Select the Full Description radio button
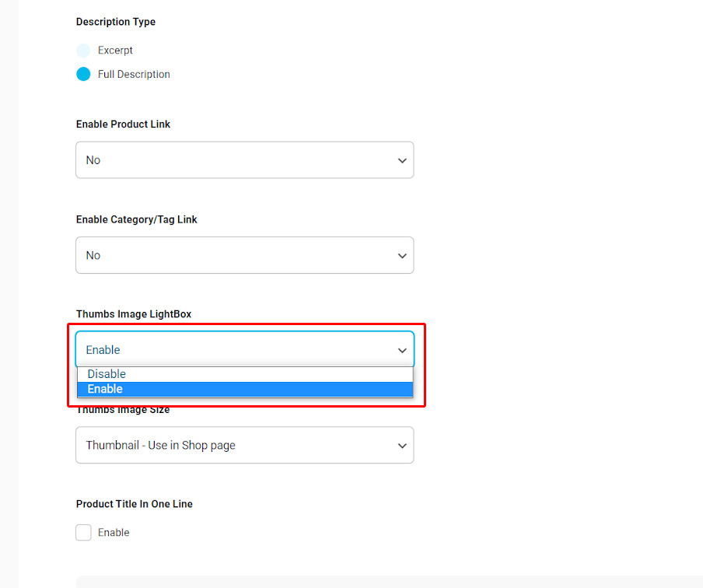This screenshot has width=703, height=588. pos(83,75)
